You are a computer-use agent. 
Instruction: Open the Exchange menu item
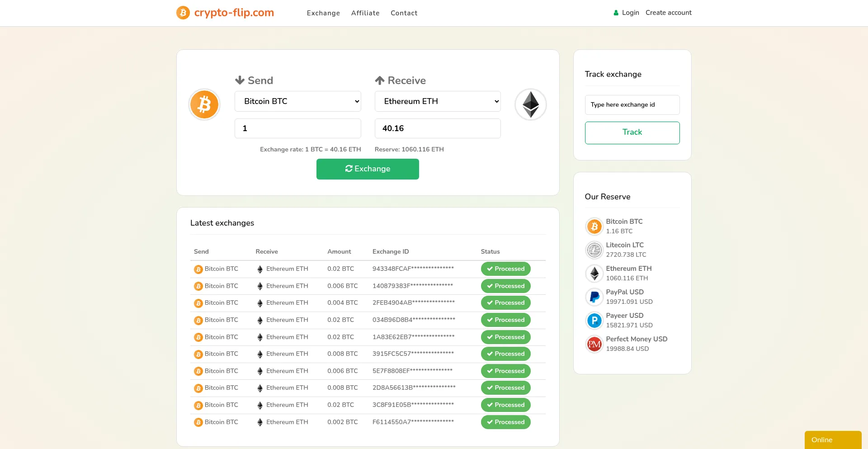323,13
